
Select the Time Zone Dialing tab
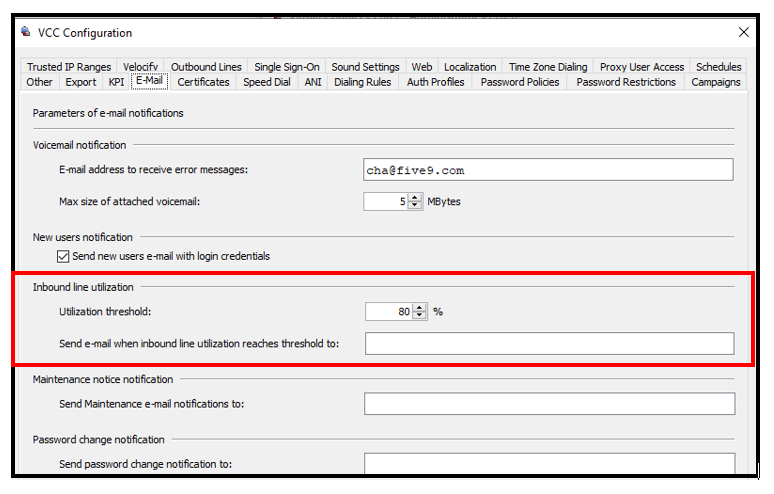(548, 67)
